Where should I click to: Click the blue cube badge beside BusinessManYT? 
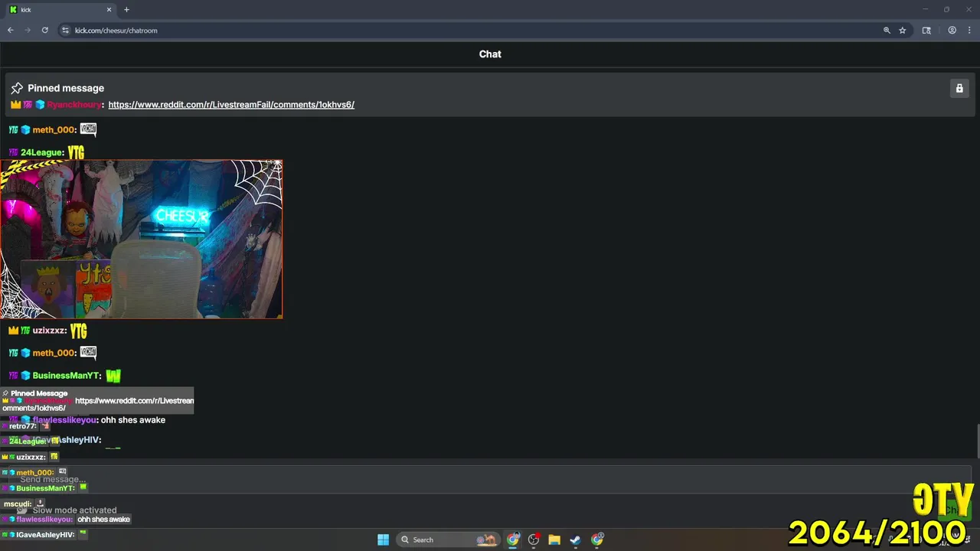click(25, 376)
